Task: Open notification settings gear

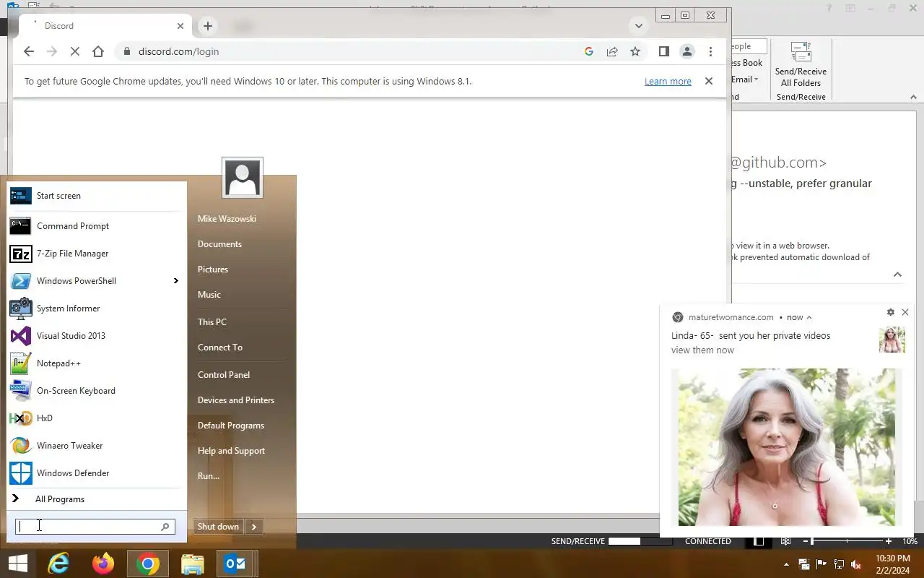Action: [x=890, y=312]
